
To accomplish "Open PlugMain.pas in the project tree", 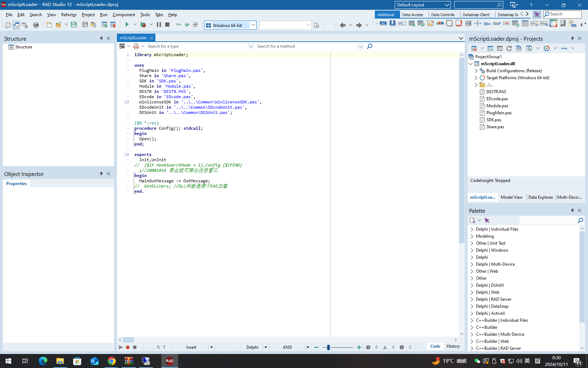I will point(499,113).
